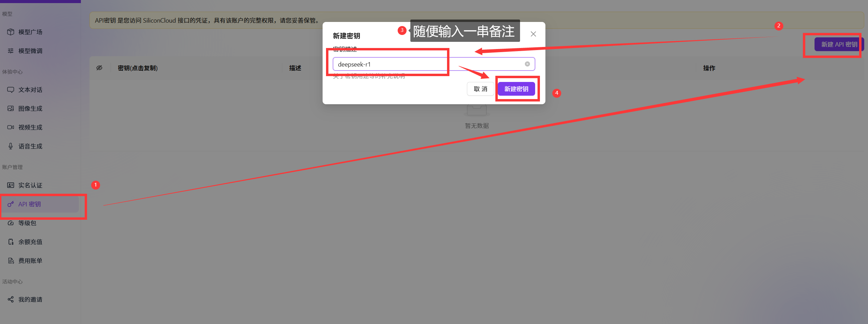
Task: Click the model fine-tuning sliders icon
Action: 11,51
